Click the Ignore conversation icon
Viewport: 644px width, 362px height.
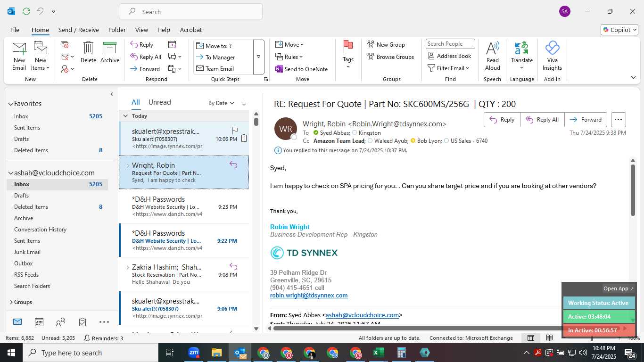point(65,45)
